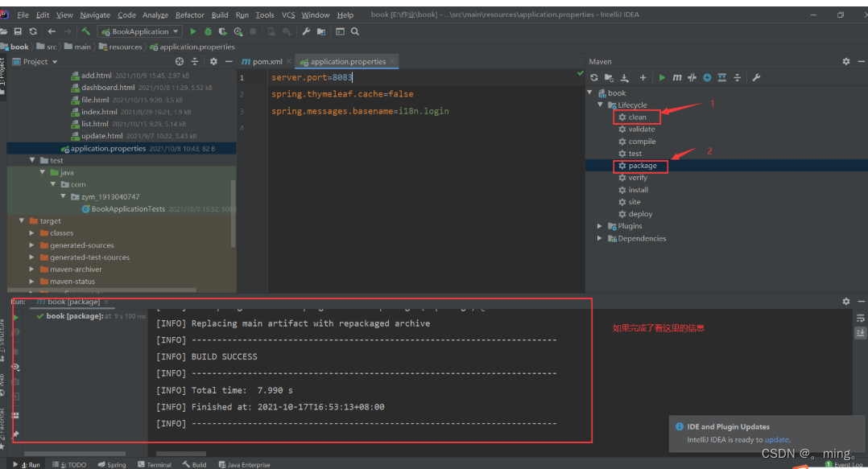Rerun build with Run panel play icon

15,318
